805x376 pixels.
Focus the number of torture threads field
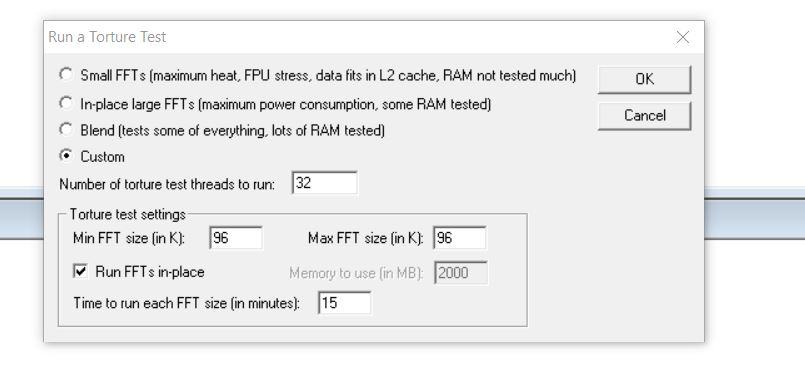(x=324, y=183)
